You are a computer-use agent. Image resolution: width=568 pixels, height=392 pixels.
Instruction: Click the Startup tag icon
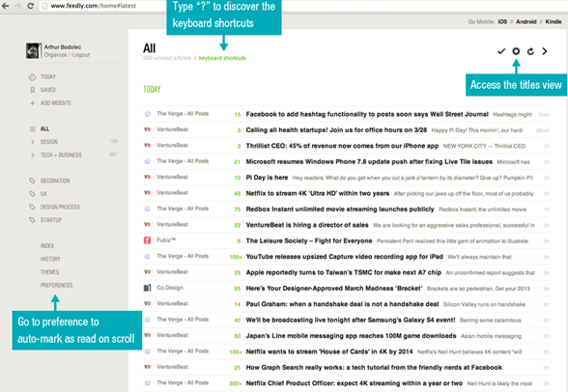pyautogui.click(x=32, y=220)
